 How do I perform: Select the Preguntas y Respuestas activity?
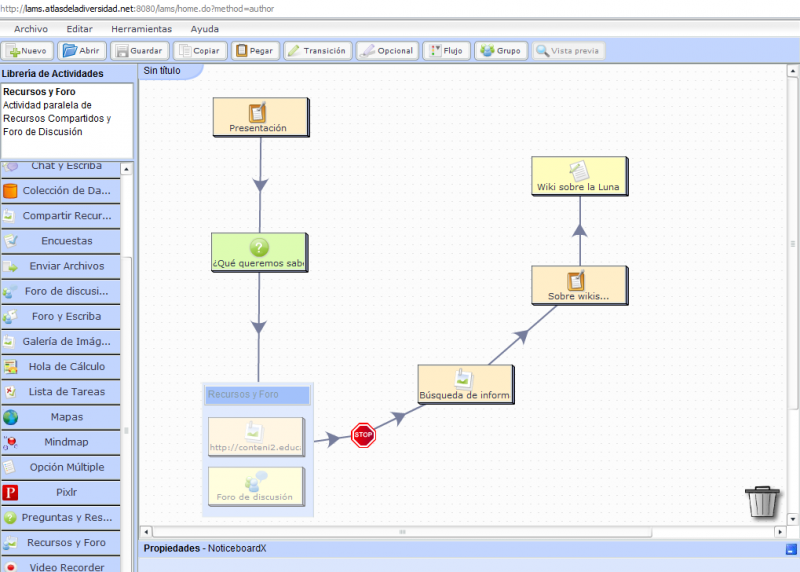61,517
